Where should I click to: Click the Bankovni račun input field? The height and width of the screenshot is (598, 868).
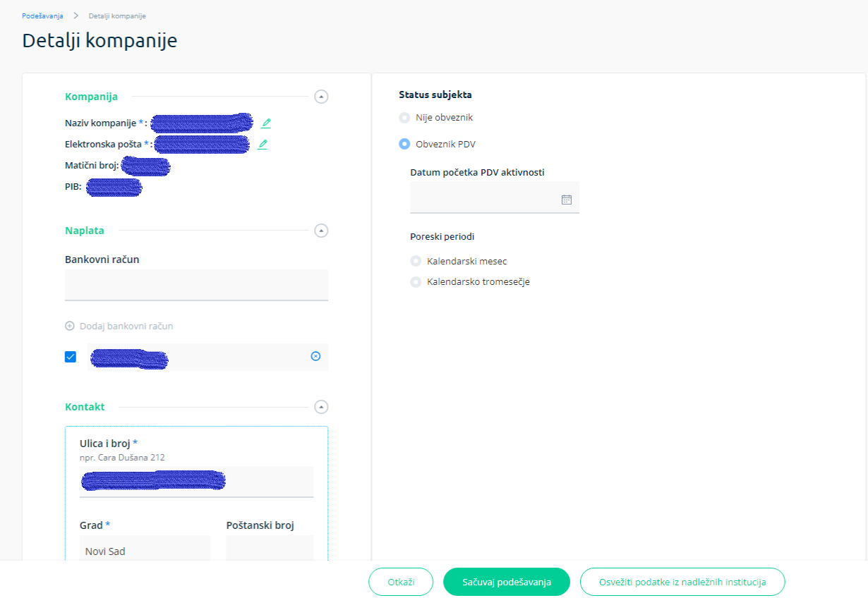coord(196,285)
